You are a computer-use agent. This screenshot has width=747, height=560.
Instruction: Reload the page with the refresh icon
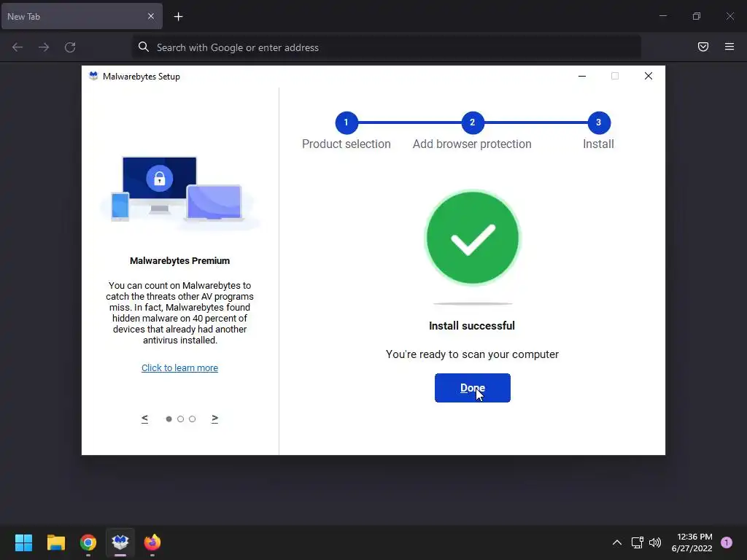[x=70, y=47]
